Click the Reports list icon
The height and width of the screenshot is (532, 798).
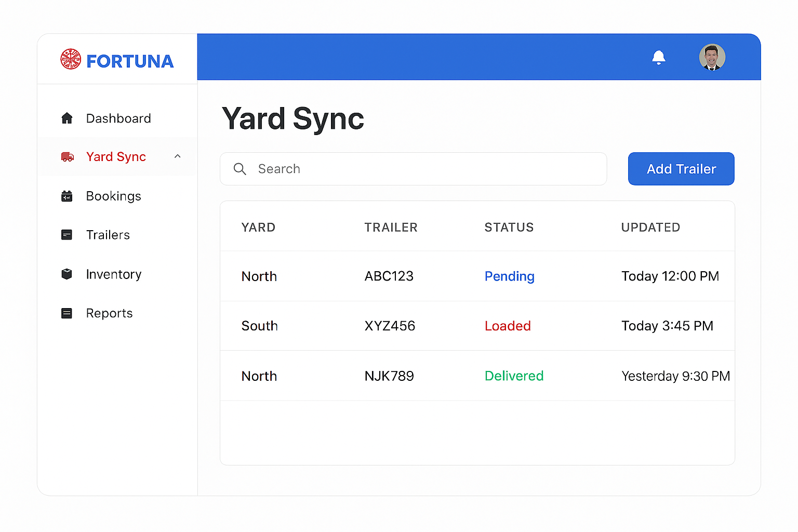click(x=67, y=313)
